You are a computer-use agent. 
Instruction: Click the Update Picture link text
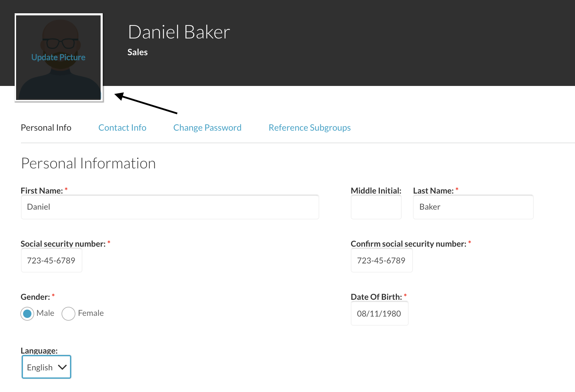[58, 57]
